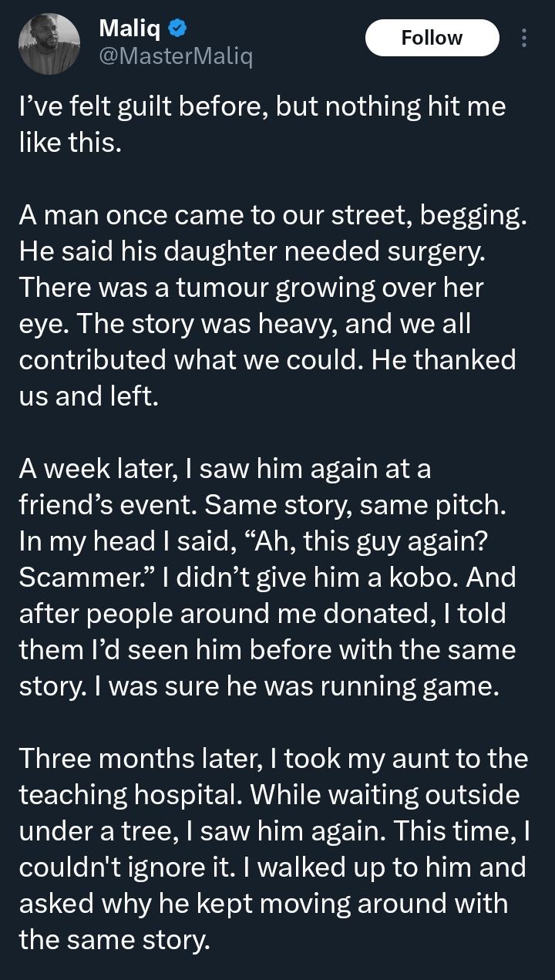
Task: Click the profile photo of the author
Action: click(49, 42)
